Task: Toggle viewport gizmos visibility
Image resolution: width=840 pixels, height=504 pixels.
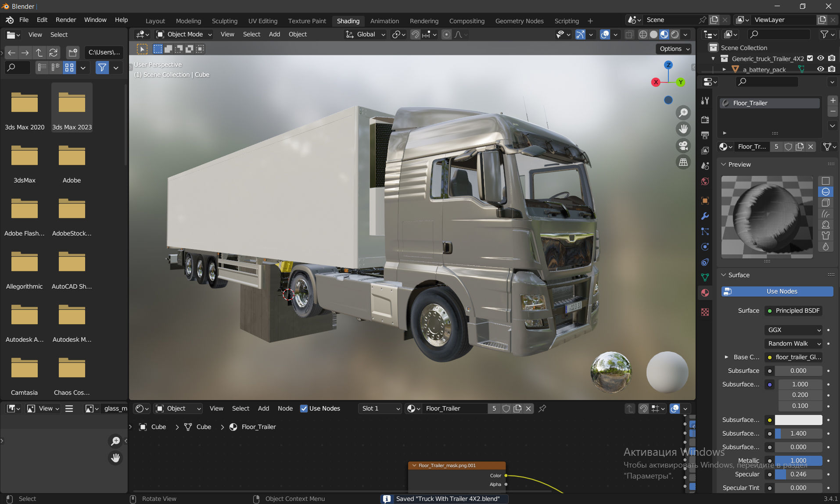Action: 580,34
